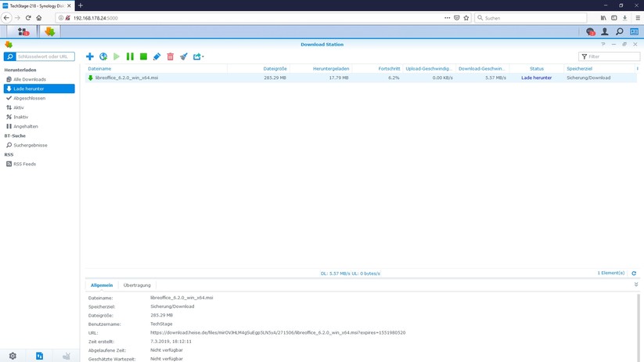
Task: Refresh the download list icon
Action: tap(634, 273)
